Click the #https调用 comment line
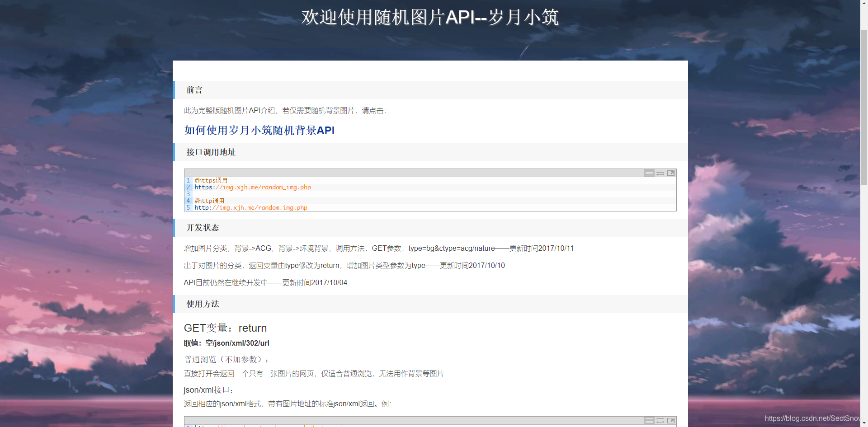 tap(211, 180)
